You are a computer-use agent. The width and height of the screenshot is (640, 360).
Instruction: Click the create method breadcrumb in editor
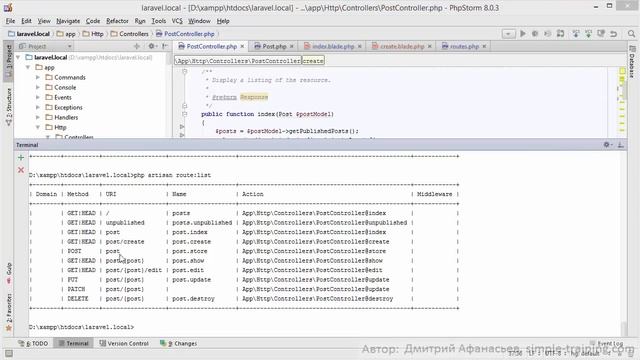click(x=313, y=61)
